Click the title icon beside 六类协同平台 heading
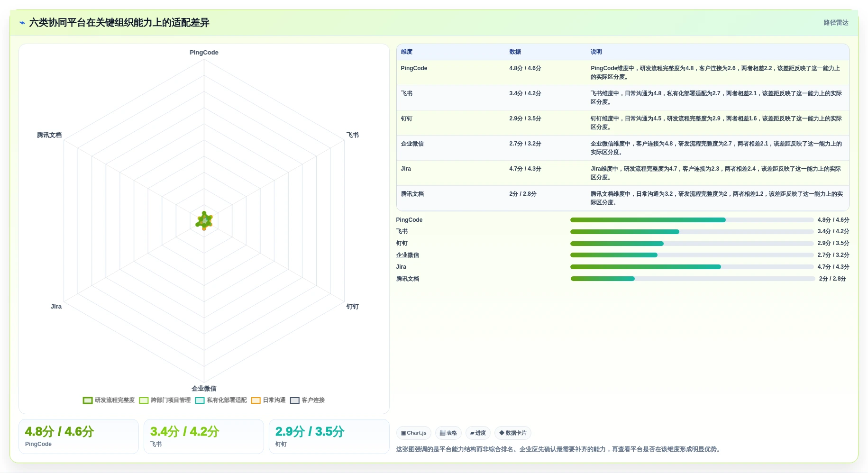This screenshot has width=868, height=473. click(x=22, y=23)
